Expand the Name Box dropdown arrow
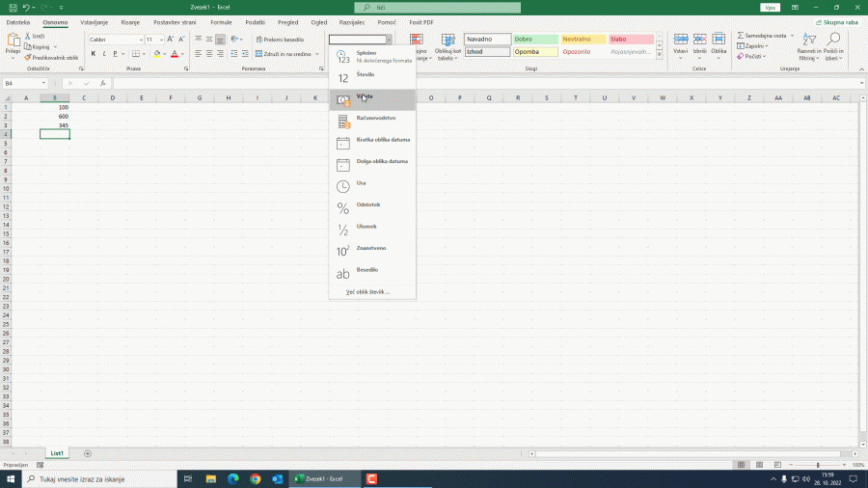 coord(44,84)
